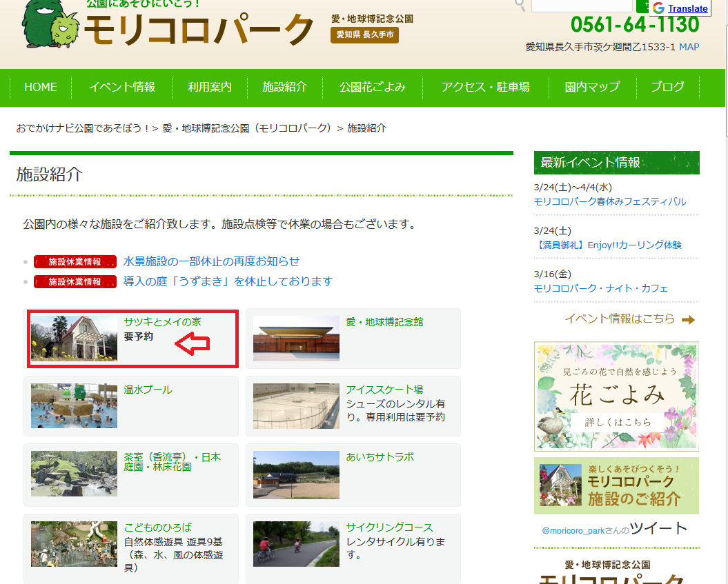Click the おでかけナビ公園であそぼう！ breadcrumb
The height and width of the screenshot is (584, 728).
click(x=82, y=128)
